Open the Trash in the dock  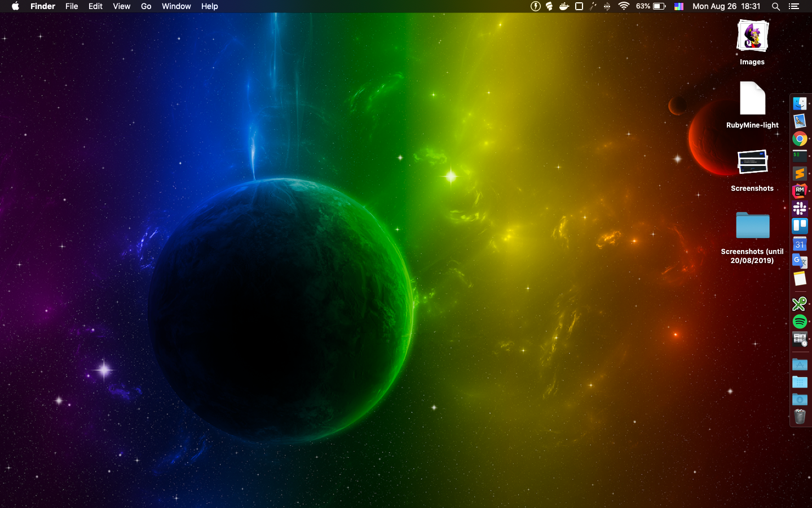800,417
